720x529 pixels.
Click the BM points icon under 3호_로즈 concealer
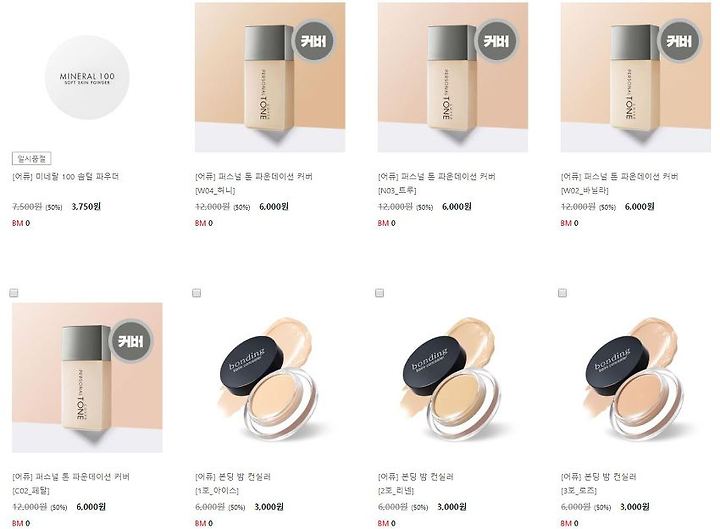566,523
